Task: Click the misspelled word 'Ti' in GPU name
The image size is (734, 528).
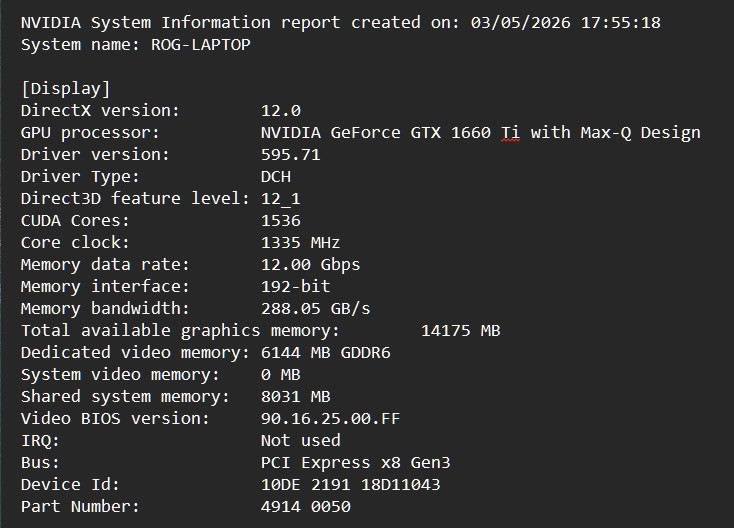Action: coord(510,132)
